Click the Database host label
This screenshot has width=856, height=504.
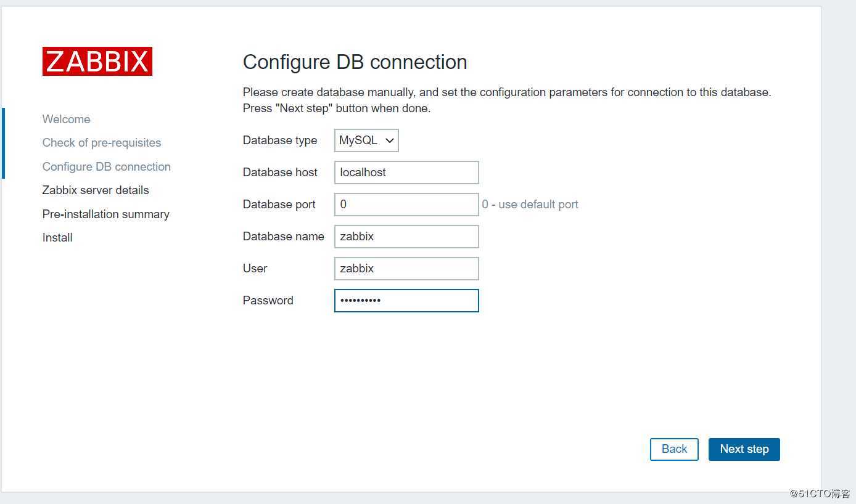tap(280, 173)
